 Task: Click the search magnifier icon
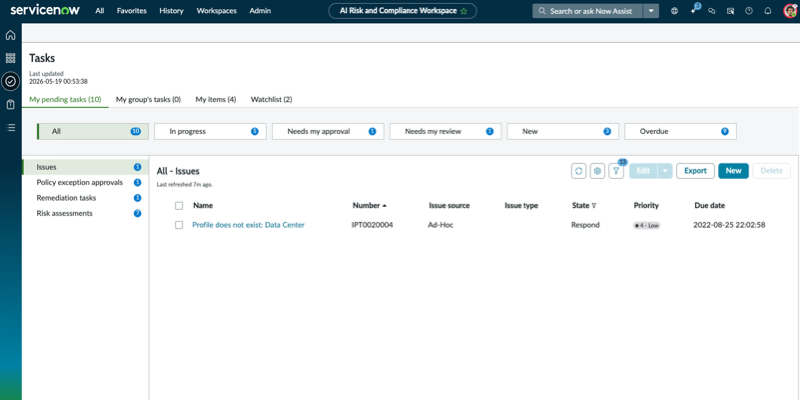coord(542,11)
